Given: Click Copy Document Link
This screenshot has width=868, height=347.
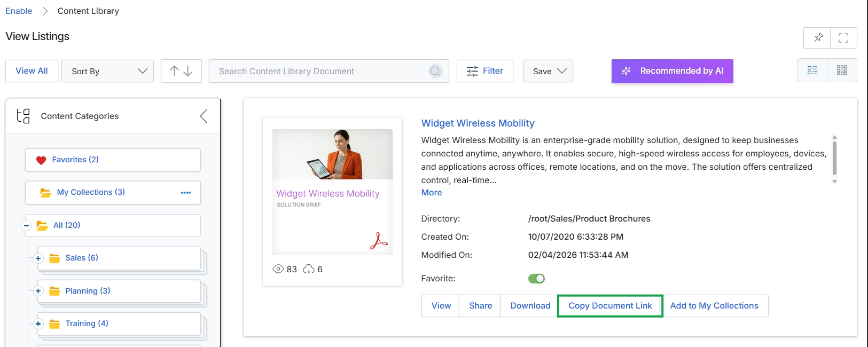Looking at the screenshot, I should [x=610, y=306].
